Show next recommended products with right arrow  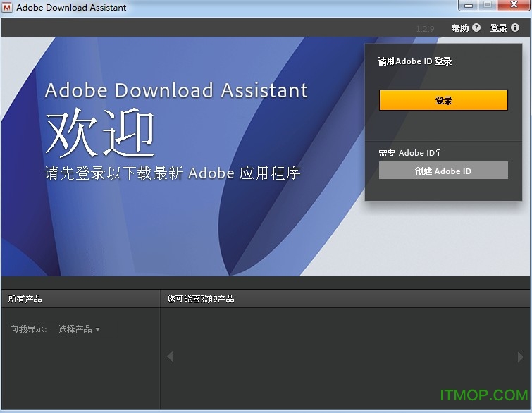(x=521, y=357)
